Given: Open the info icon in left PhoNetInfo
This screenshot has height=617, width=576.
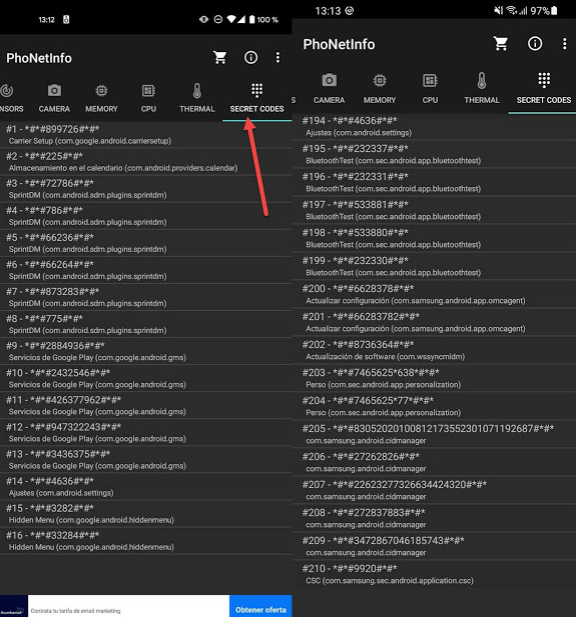Looking at the screenshot, I should click(251, 57).
